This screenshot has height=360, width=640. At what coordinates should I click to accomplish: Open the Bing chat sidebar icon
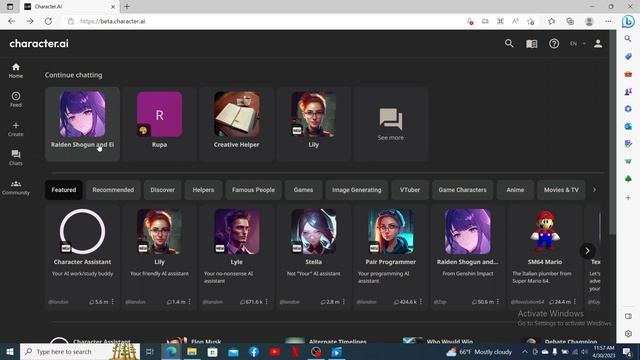tap(628, 21)
